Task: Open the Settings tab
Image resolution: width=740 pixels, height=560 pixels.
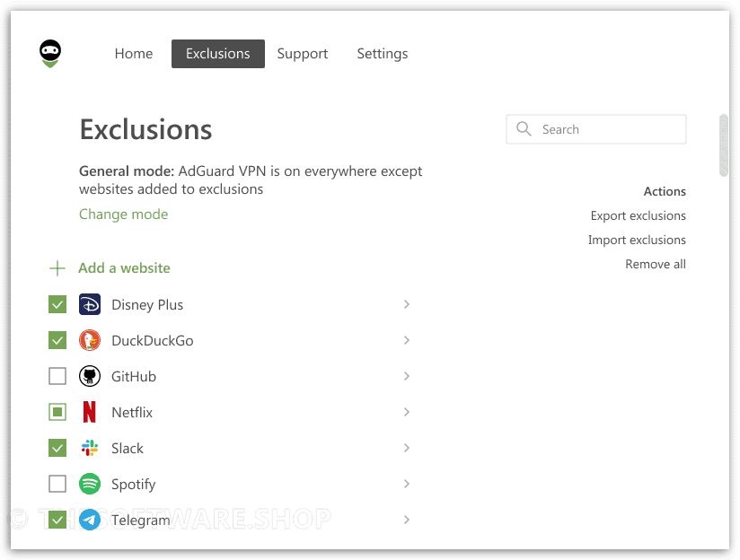Action: click(x=383, y=54)
